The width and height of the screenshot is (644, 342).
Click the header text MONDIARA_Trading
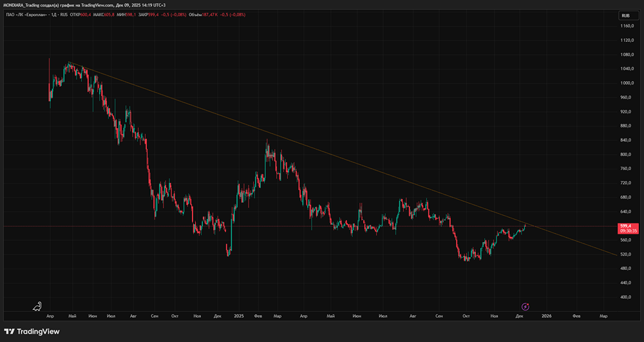pyautogui.click(x=24, y=5)
